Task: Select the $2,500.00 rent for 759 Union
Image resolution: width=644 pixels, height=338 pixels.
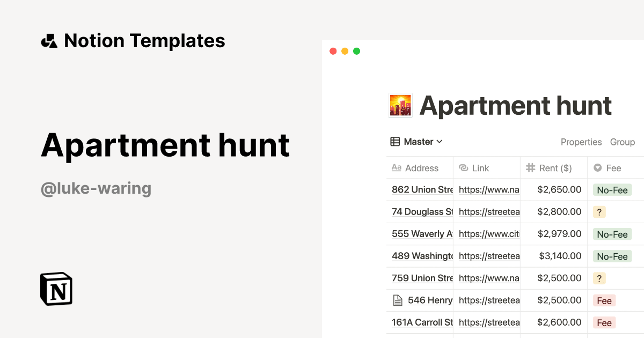Action: click(x=559, y=278)
